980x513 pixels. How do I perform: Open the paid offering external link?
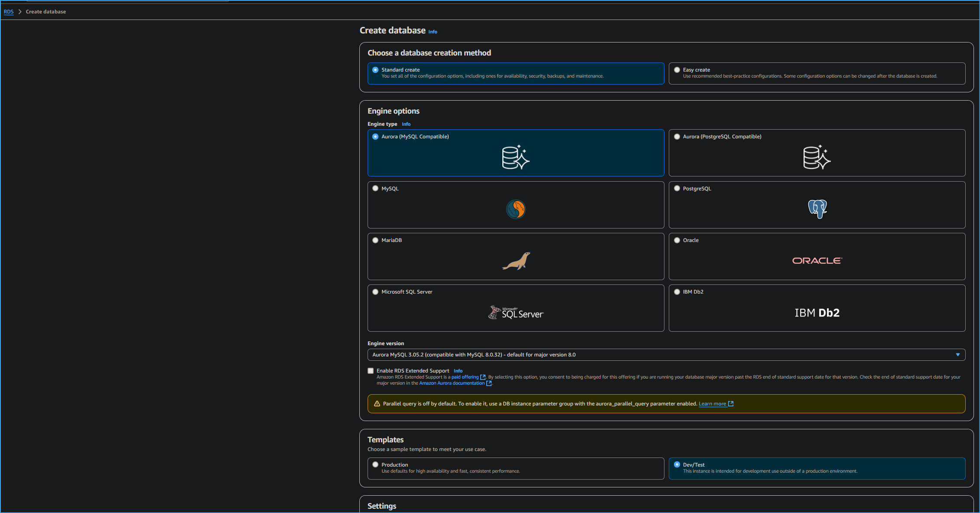465,377
